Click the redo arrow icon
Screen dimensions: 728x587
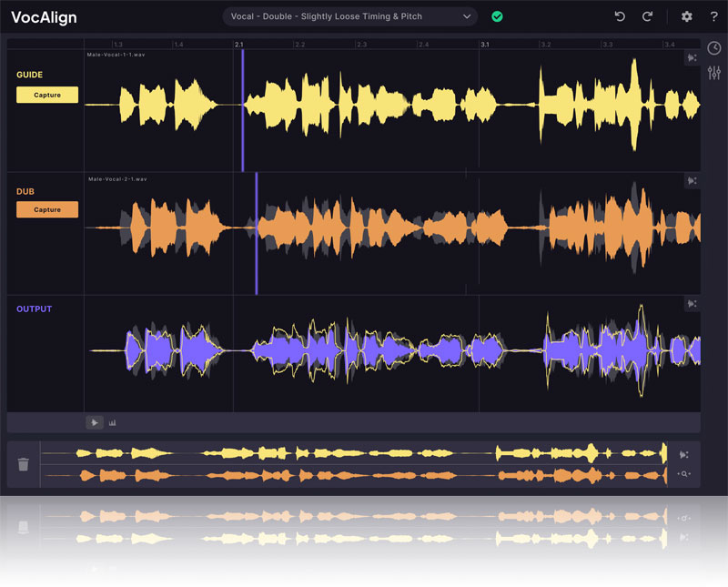[x=648, y=16]
